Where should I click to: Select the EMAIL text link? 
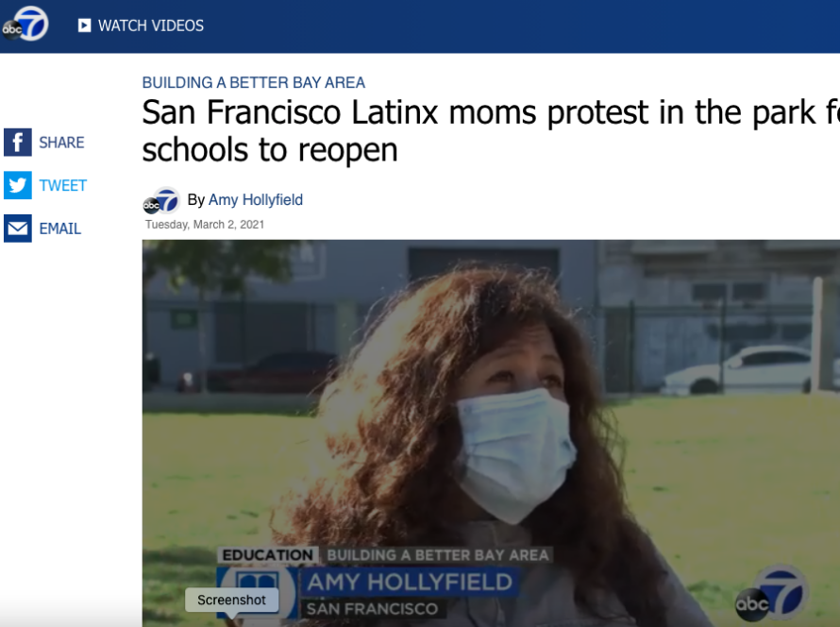pos(60,229)
